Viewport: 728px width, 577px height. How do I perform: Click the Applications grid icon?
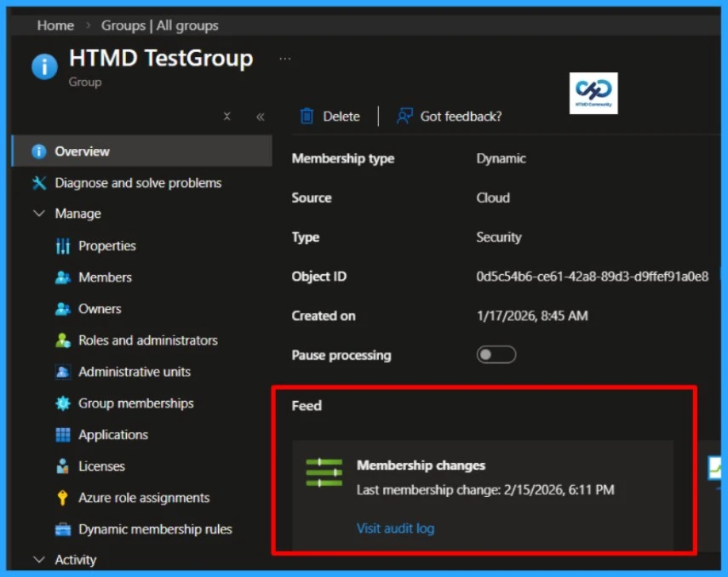click(60, 434)
